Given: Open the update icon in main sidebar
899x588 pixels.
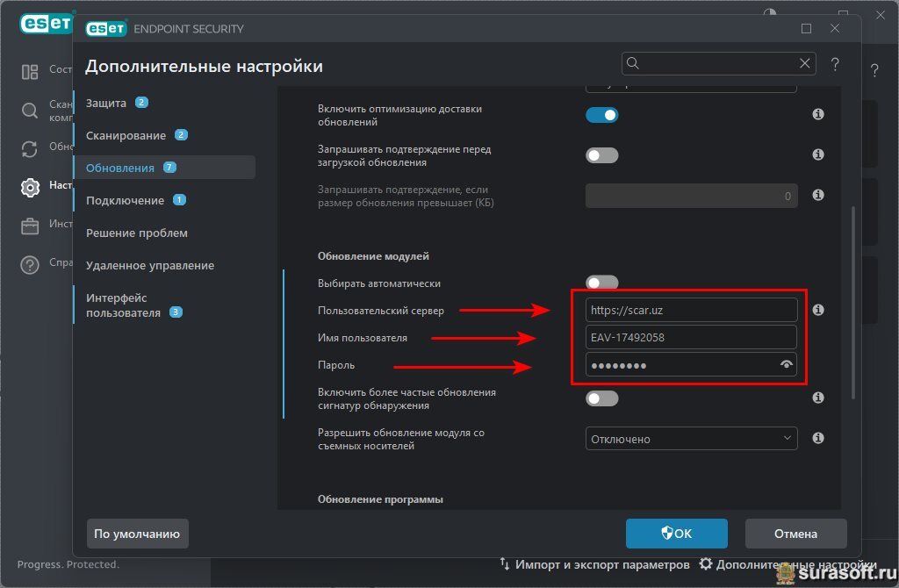Looking at the screenshot, I should (30, 149).
